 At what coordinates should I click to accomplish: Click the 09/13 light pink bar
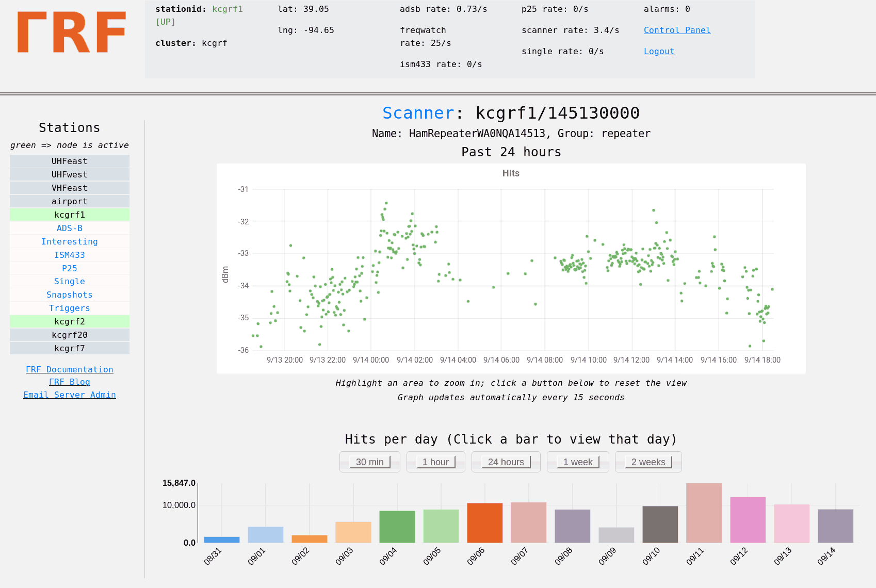point(792,524)
